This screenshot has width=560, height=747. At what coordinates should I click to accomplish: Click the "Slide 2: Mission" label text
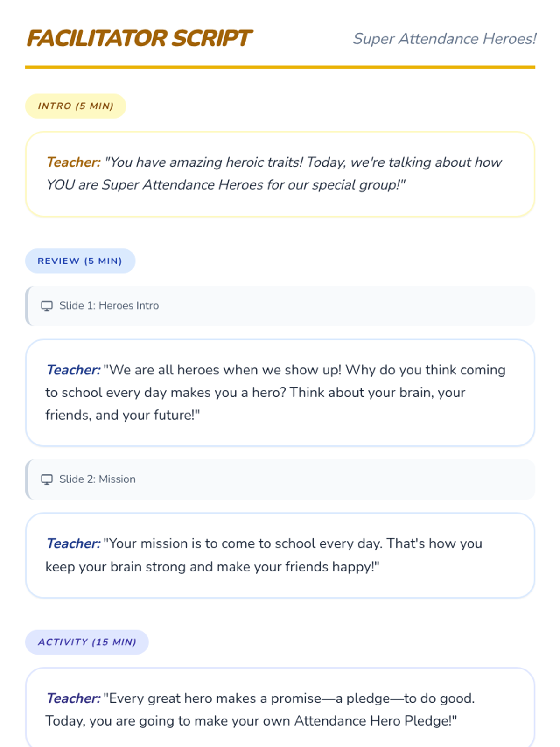point(97,479)
